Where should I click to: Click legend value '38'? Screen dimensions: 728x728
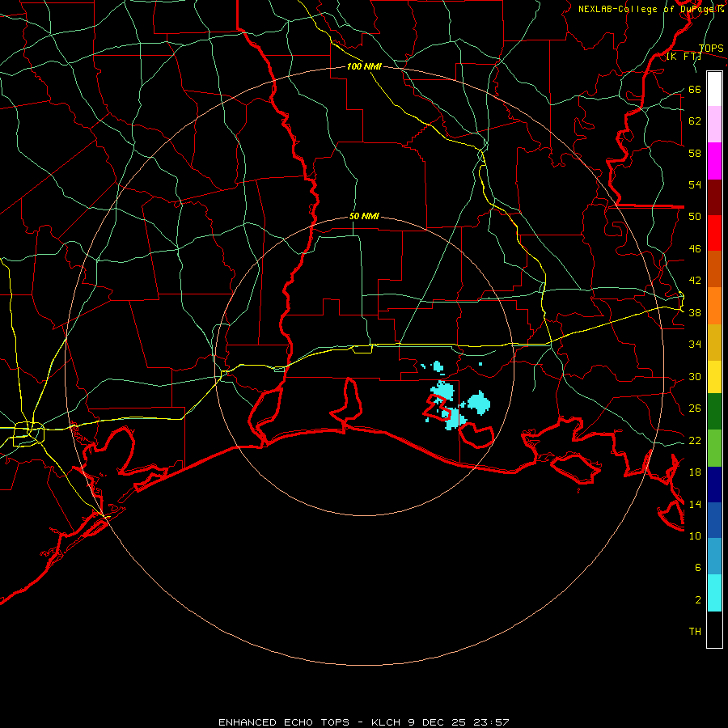click(695, 313)
